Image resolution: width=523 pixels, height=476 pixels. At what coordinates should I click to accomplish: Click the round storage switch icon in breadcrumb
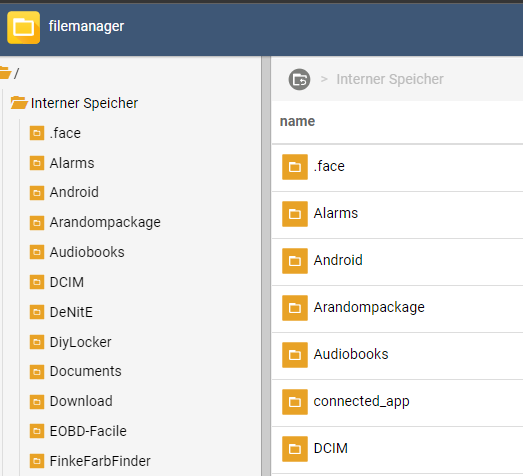click(x=299, y=79)
